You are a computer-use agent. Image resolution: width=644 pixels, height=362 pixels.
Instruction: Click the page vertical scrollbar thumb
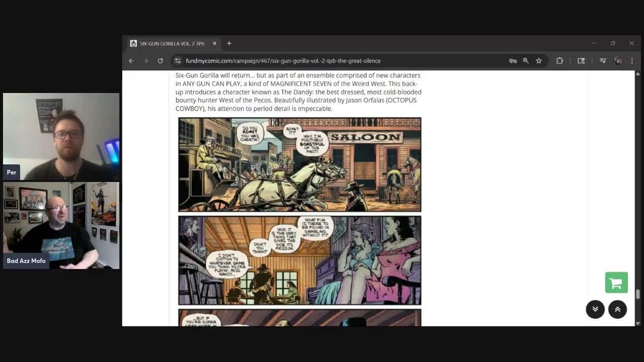638,294
